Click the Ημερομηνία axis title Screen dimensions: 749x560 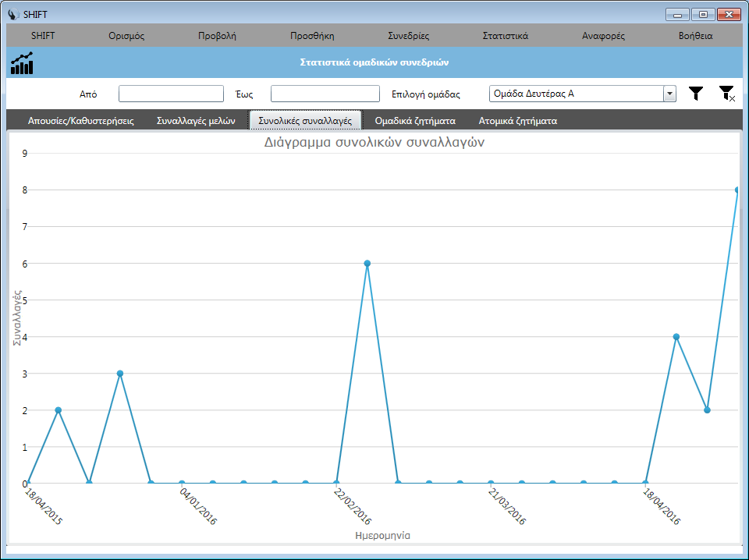382,536
